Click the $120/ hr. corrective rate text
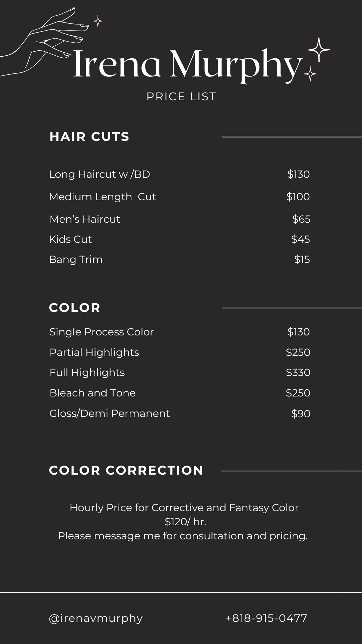362x644 pixels. click(x=185, y=522)
